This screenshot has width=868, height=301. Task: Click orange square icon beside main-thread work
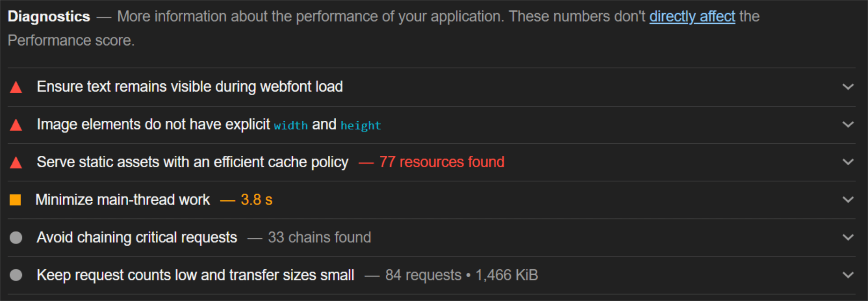[15, 200]
